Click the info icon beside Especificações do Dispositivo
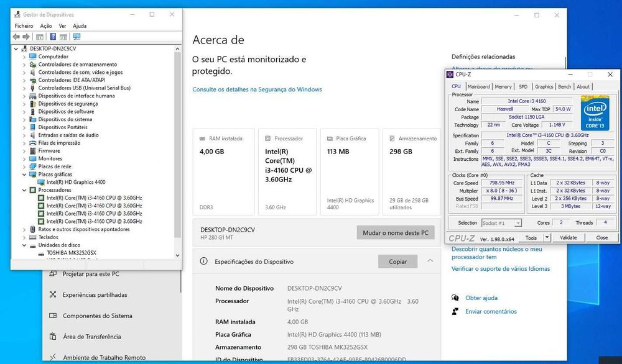Image resolution: width=622 pixels, height=364 pixels. 203,261
